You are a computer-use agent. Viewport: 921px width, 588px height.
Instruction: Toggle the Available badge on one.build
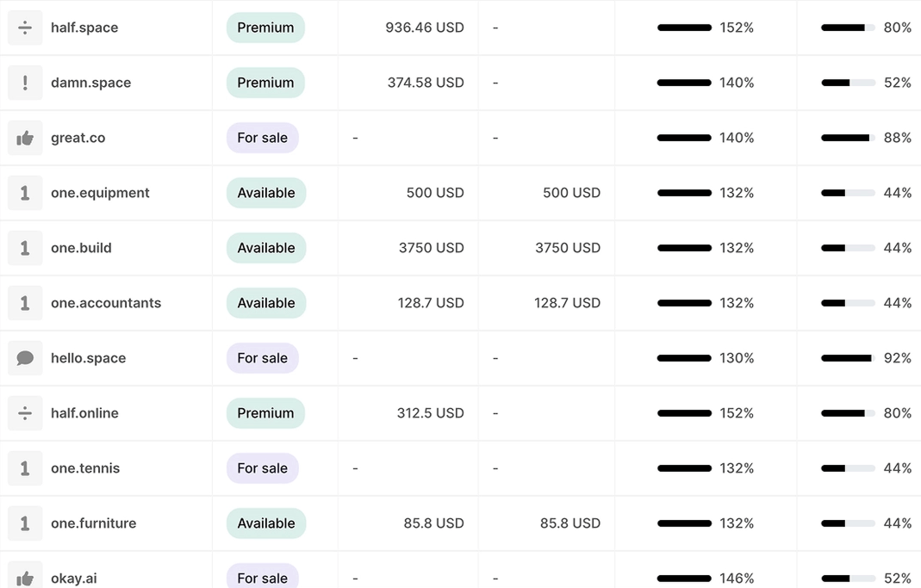click(265, 248)
